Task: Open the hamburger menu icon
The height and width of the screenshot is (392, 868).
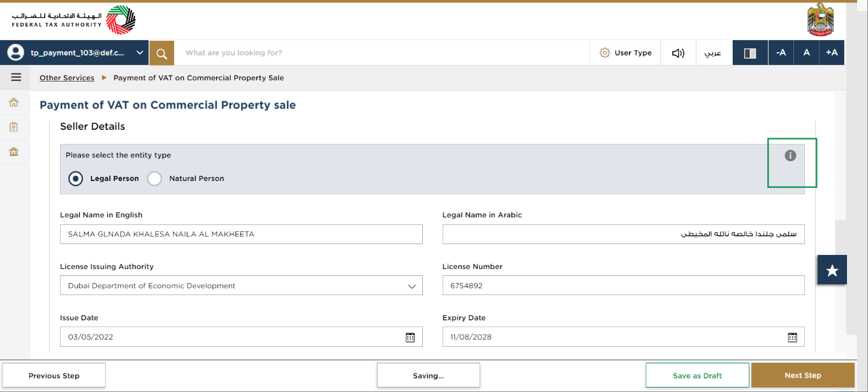Action: click(x=16, y=77)
